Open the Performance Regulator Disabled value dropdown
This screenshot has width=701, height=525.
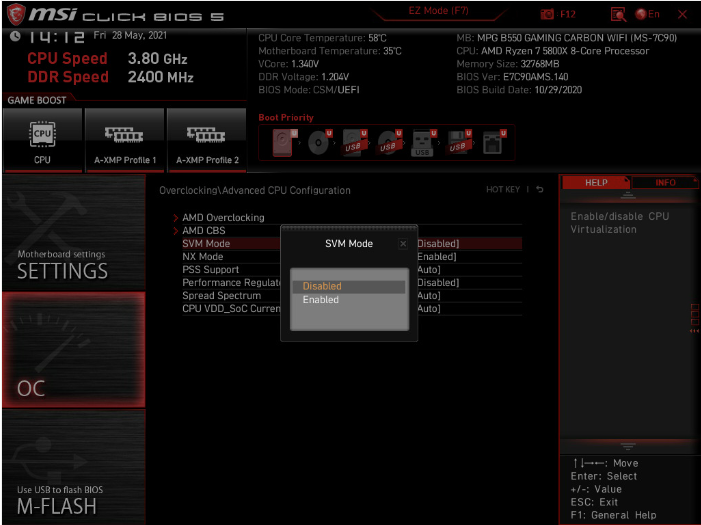point(439,283)
